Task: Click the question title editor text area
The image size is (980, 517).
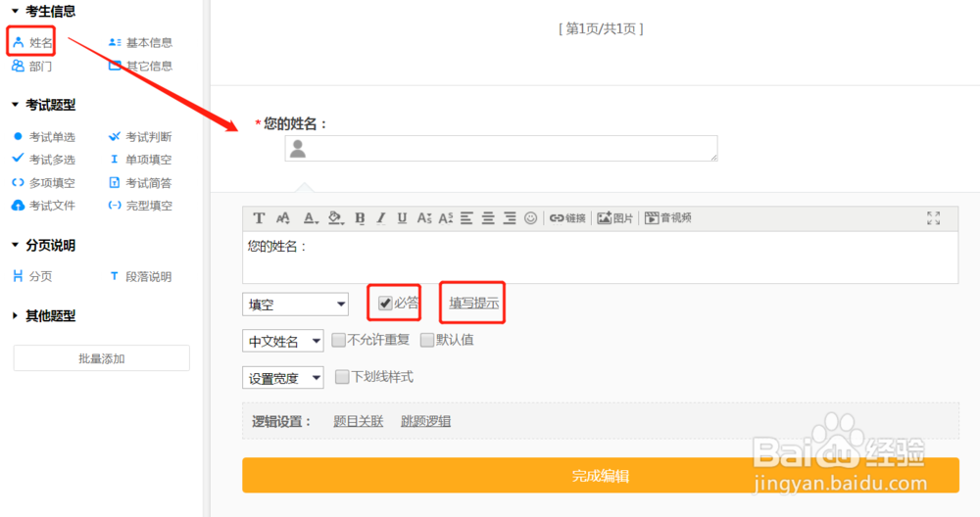Action: (x=600, y=258)
